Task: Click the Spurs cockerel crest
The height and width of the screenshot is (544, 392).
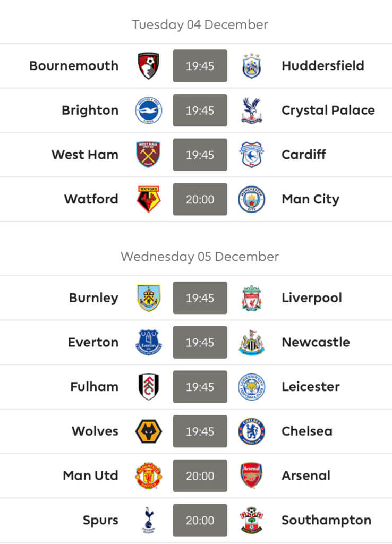Action: pos(149,520)
